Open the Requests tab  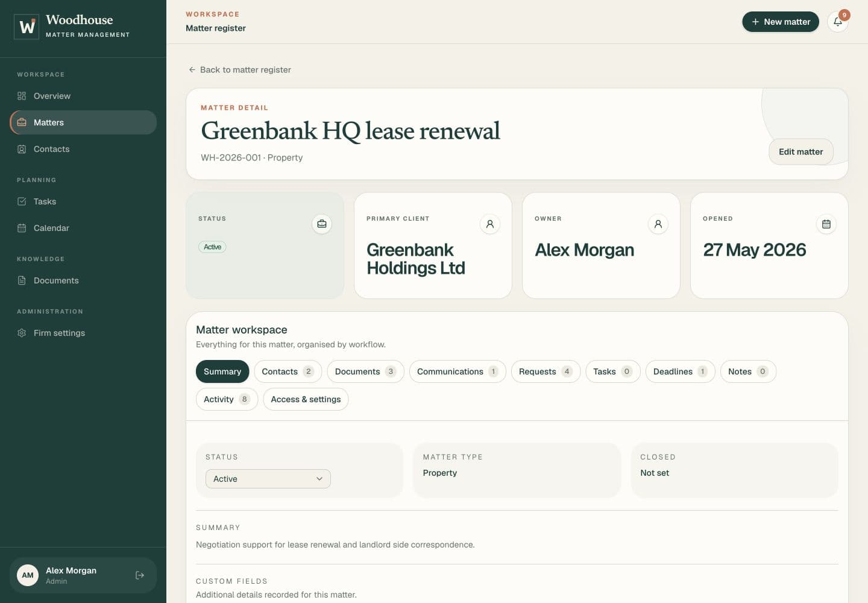pos(546,371)
